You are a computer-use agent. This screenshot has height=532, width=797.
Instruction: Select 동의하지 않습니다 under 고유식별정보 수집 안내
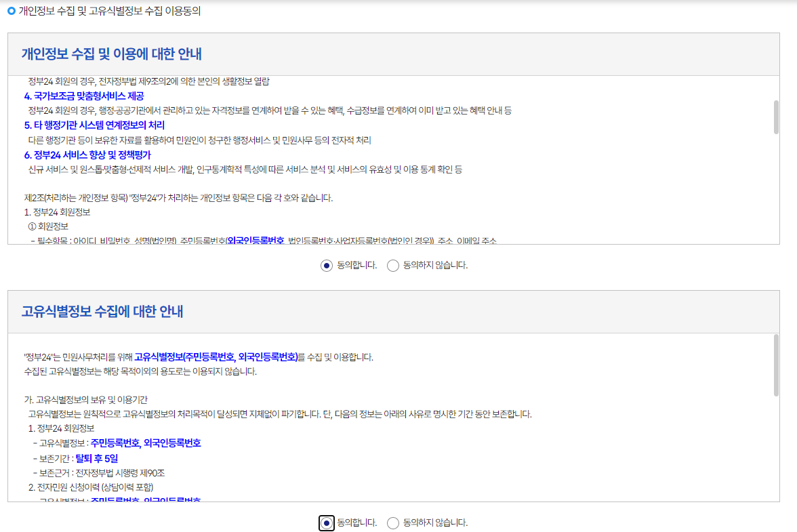tap(393, 523)
